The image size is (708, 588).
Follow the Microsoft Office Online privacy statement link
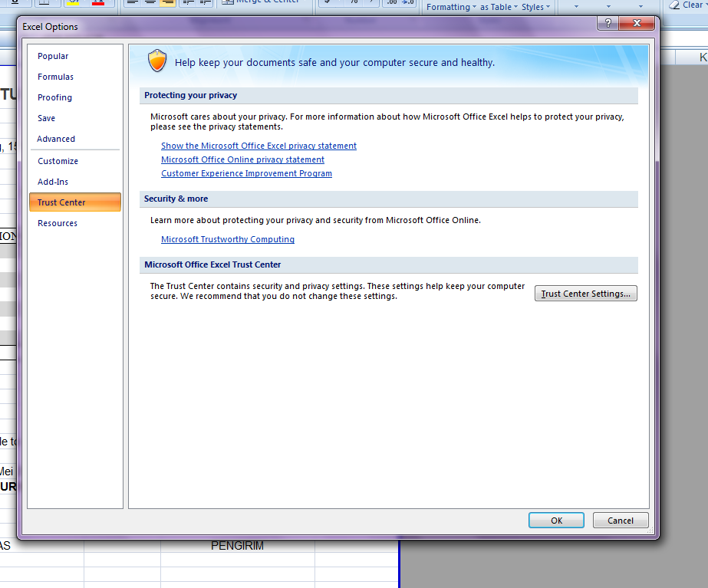242,159
